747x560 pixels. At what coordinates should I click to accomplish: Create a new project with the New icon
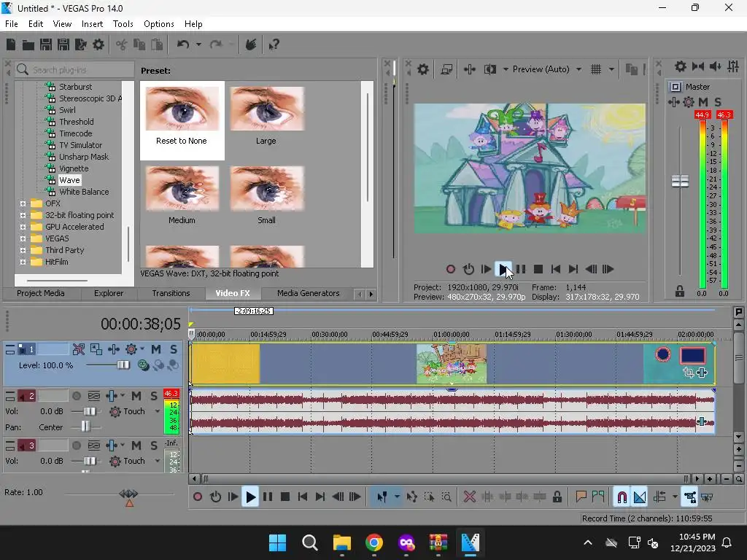[11, 44]
